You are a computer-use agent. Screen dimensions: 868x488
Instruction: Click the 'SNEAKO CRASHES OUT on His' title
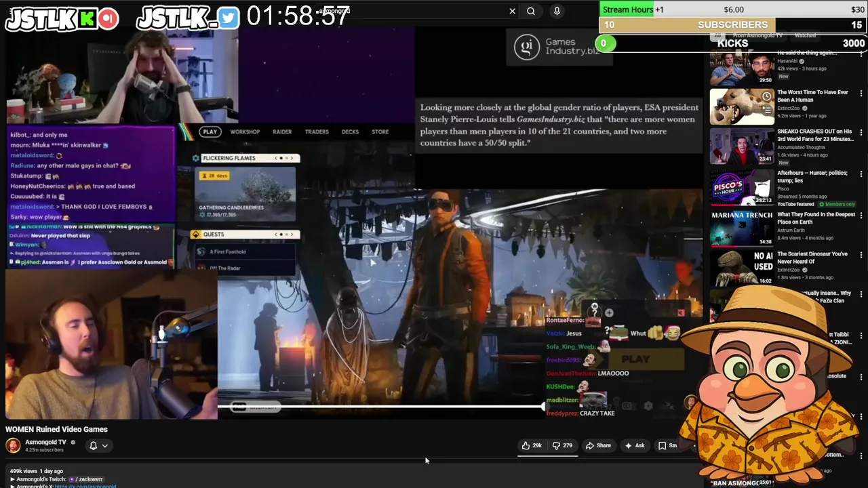click(x=814, y=135)
